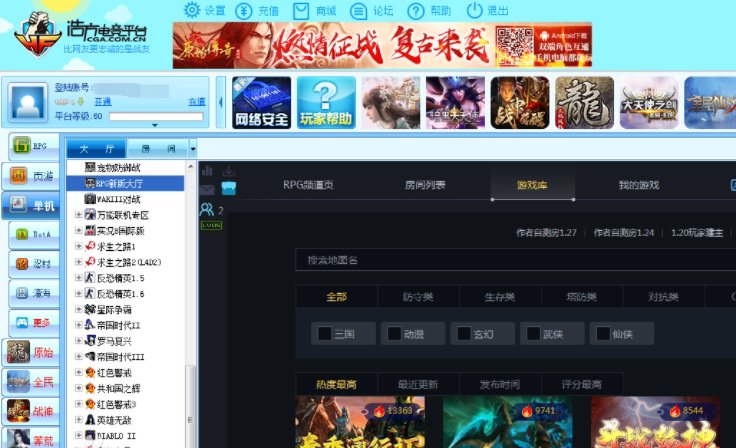
Task: Select the 澄海 sidebar category
Action: [34, 294]
